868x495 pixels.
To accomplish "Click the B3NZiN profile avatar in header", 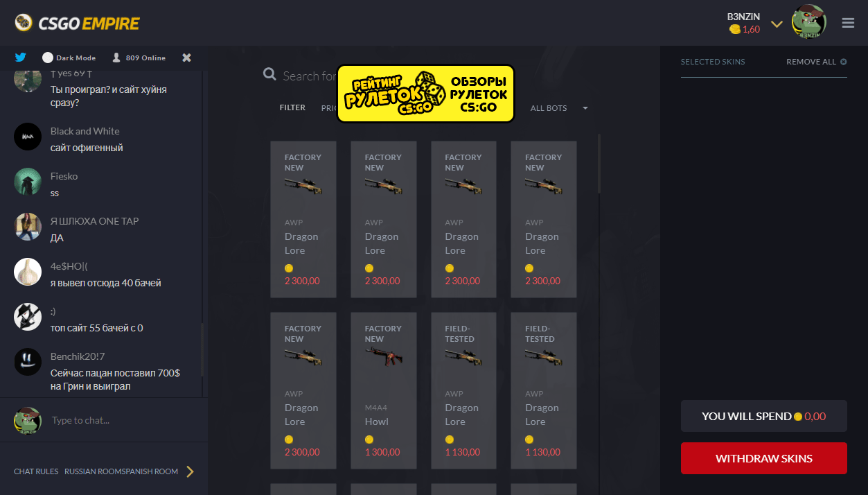I will tap(808, 22).
